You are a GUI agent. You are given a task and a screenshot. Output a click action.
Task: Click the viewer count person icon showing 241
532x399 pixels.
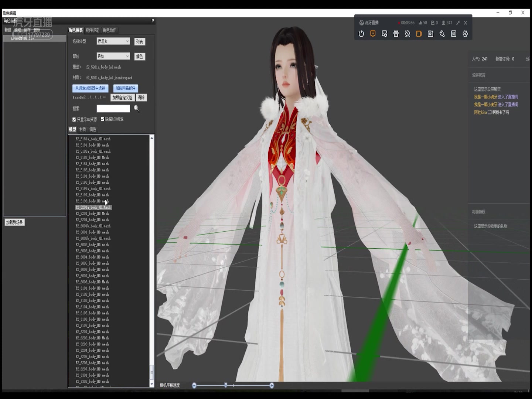pyautogui.click(x=444, y=23)
